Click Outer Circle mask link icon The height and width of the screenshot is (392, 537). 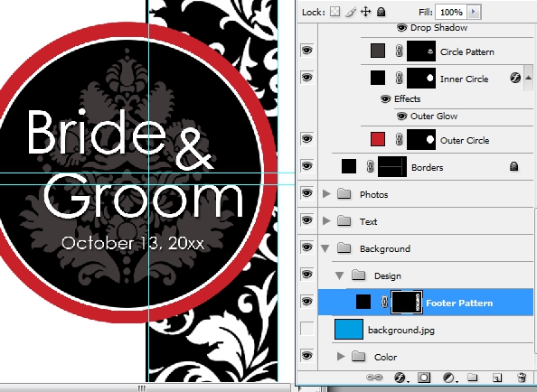click(x=399, y=140)
